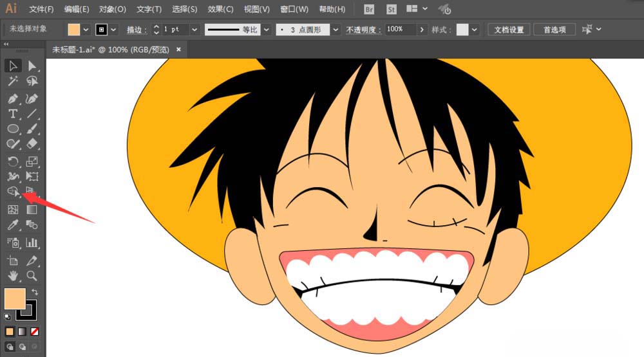Image resolution: width=644 pixels, height=357 pixels.
Task: Select the Ellipse tool
Action: (13, 129)
